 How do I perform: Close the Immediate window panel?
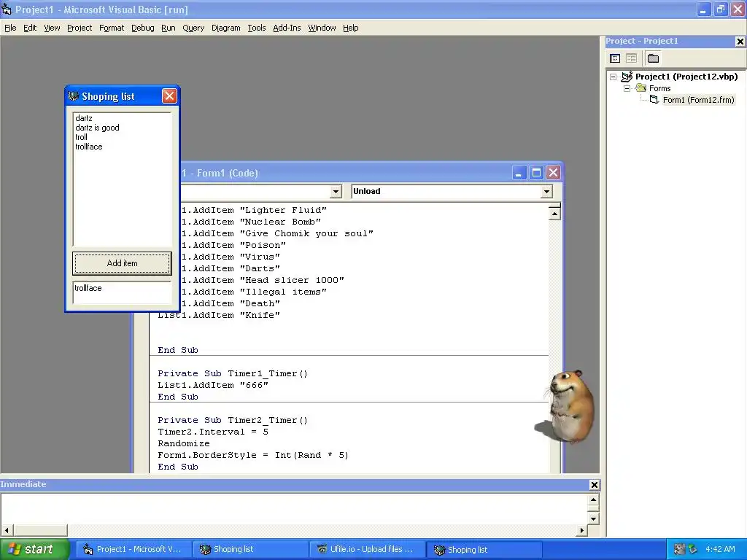point(594,485)
